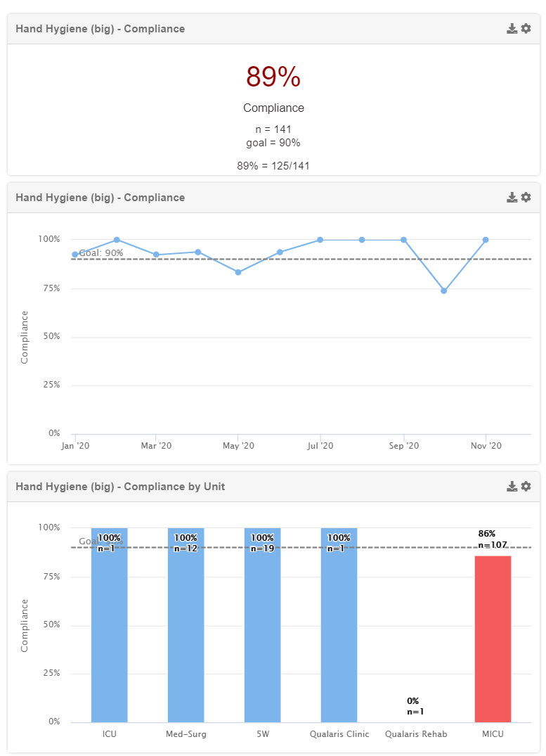Click the May data point on line chart
The image size is (546, 756).
click(238, 272)
